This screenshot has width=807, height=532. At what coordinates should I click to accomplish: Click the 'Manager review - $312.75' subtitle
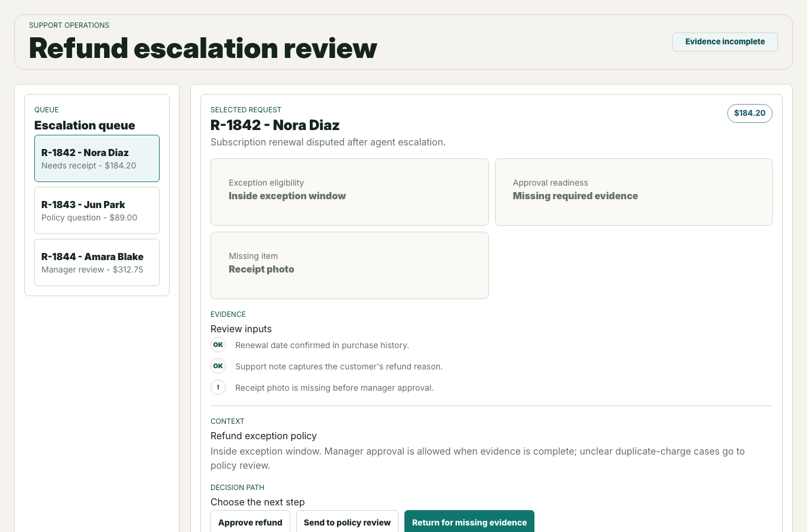pyautogui.click(x=92, y=270)
